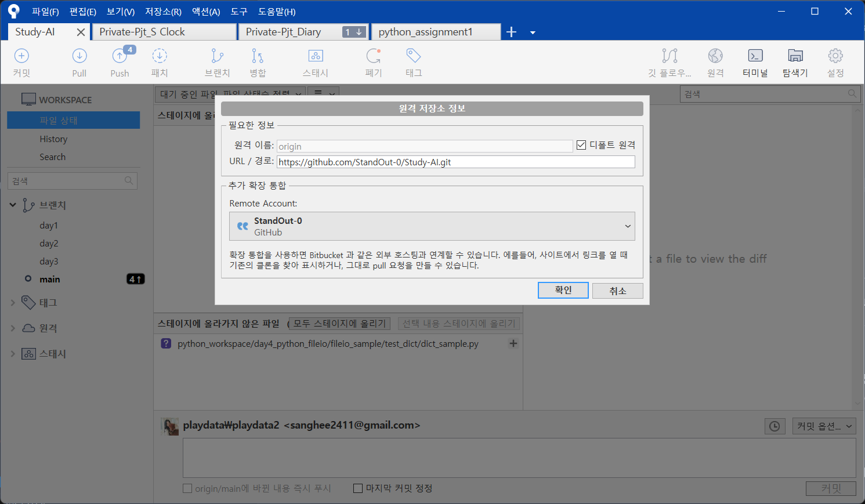Open the Remote Account StandOut-0 dropdown
The height and width of the screenshot is (504, 865).
pyautogui.click(x=432, y=226)
